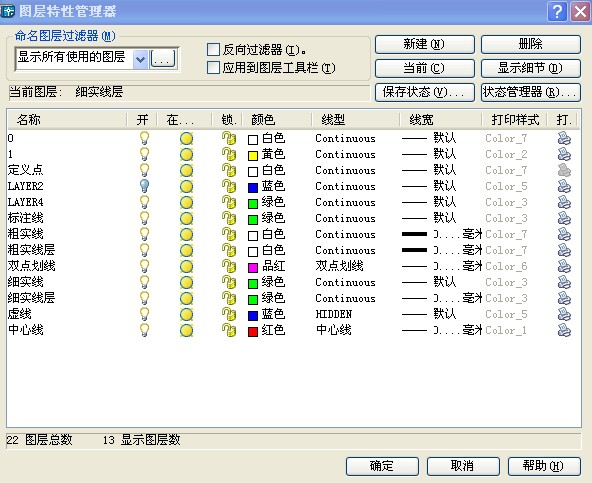
Task: Click the 双点划线 linetype cell
Action: (x=339, y=266)
